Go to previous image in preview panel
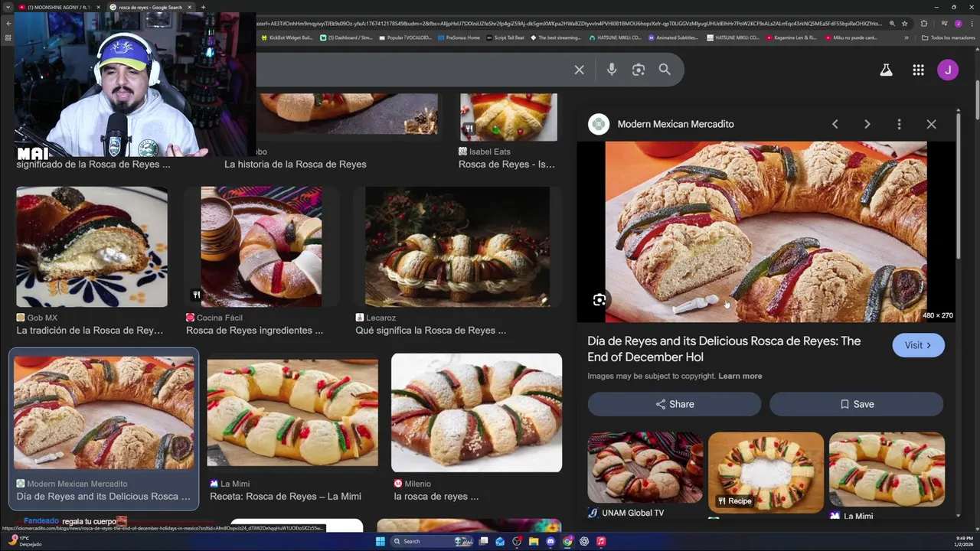Viewport: 980px width, 551px height. [x=835, y=124]
